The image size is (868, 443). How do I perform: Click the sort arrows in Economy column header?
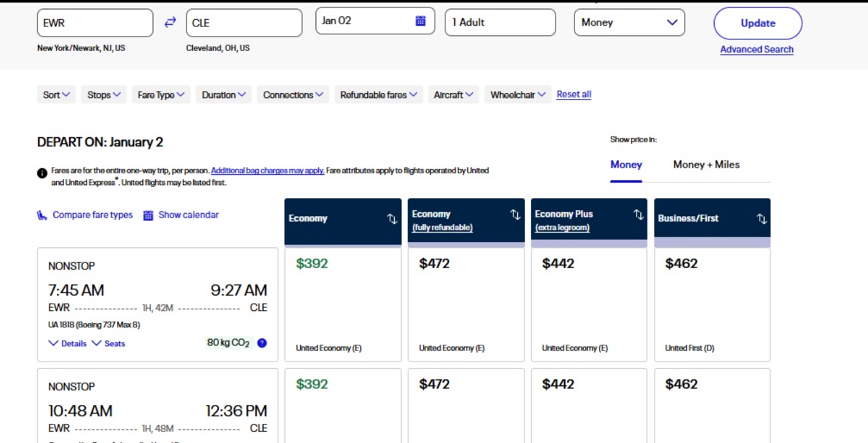[x=392, y=219]
